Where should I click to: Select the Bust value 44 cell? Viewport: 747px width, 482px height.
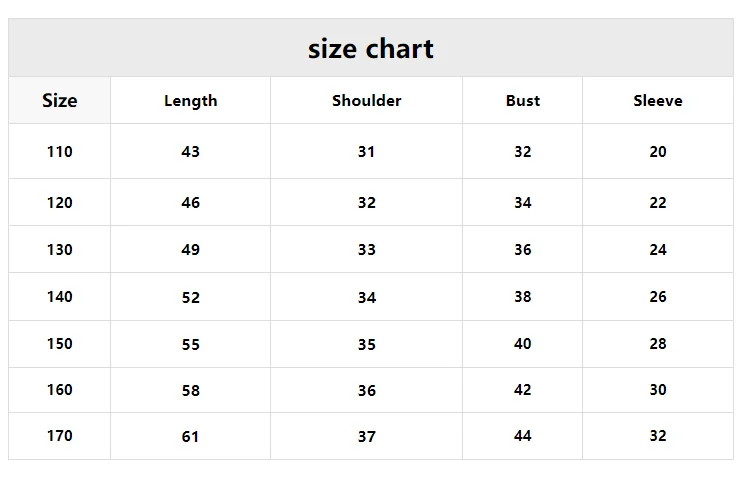[523, 436]
